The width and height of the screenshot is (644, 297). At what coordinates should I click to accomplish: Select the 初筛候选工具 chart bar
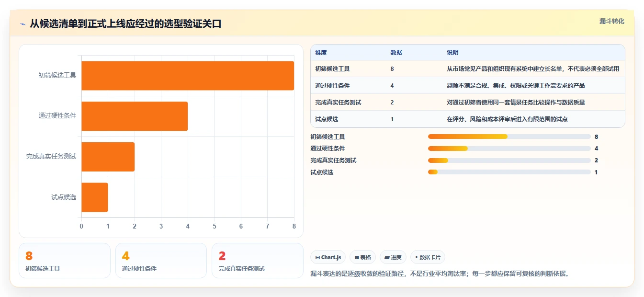tap(188, 76)
